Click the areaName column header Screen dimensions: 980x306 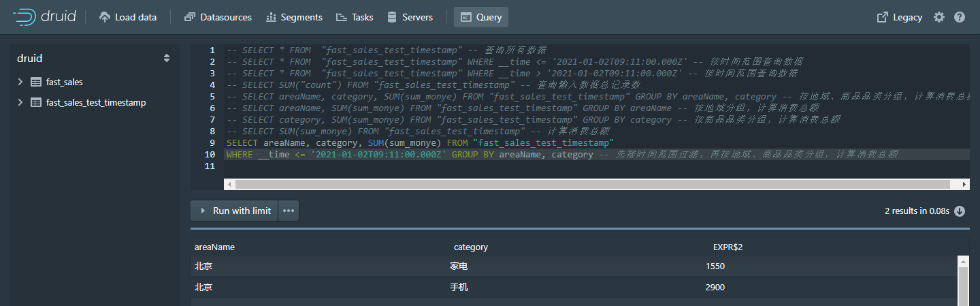pyautogui.click(x=214, y=247)
